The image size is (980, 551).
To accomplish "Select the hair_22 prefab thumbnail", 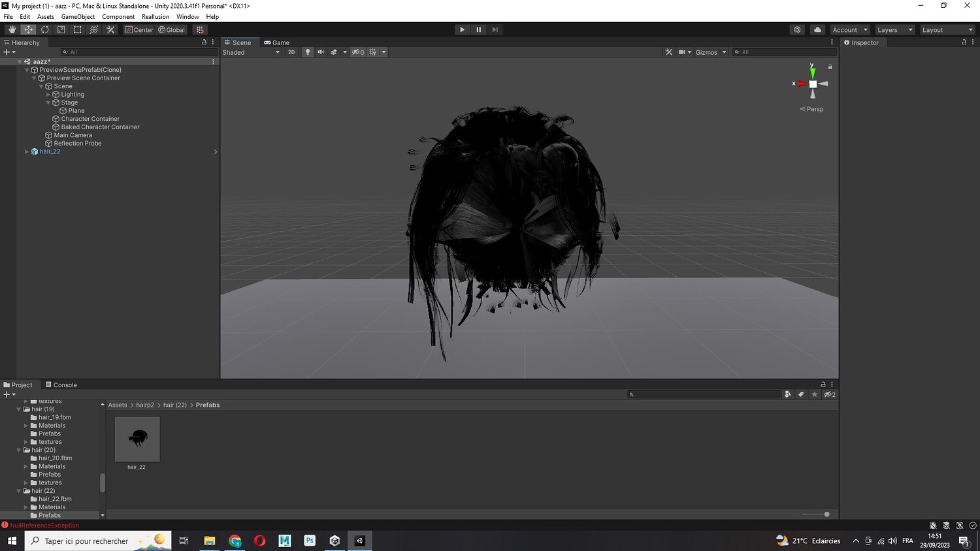I will 137,439.
